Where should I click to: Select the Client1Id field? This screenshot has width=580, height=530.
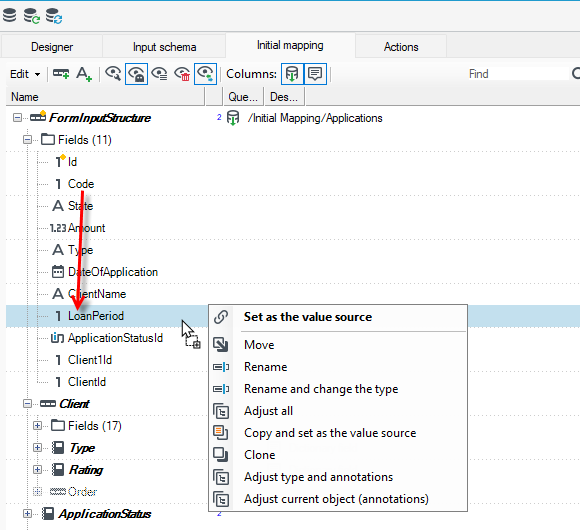point(90,360)
